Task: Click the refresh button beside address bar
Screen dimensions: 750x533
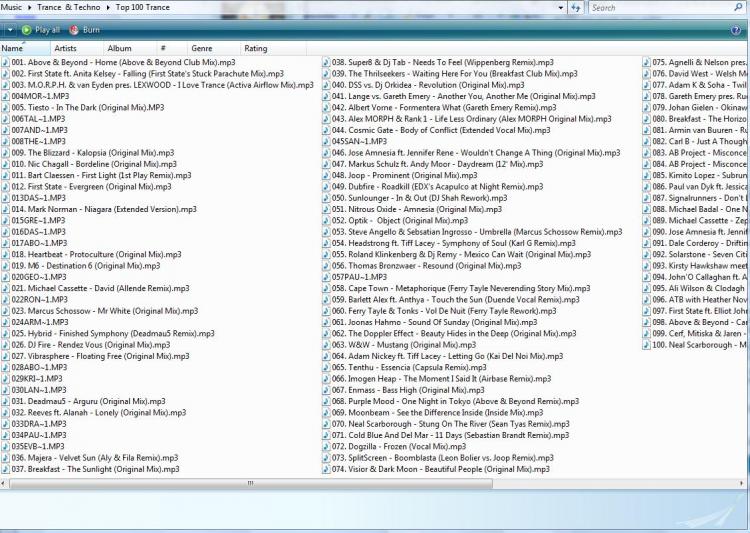Action: tap(575, 8)
